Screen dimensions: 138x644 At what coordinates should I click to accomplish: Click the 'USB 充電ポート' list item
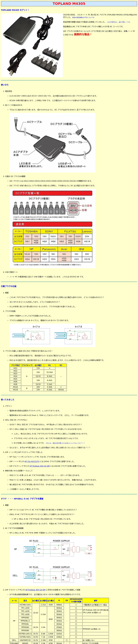point(11,272)
